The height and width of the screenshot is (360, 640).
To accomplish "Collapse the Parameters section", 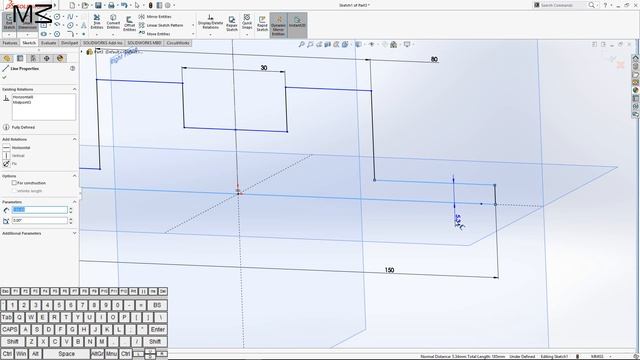I will tap(74, 202).
